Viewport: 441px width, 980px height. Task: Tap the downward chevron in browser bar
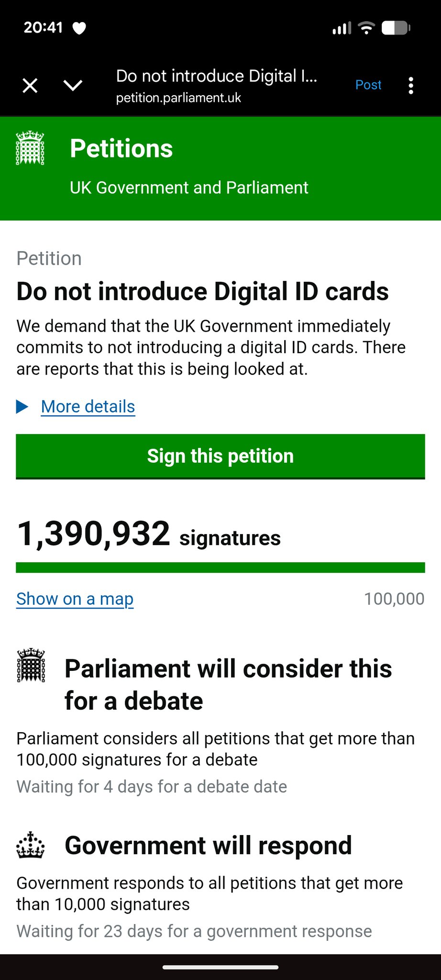[73, 86]
